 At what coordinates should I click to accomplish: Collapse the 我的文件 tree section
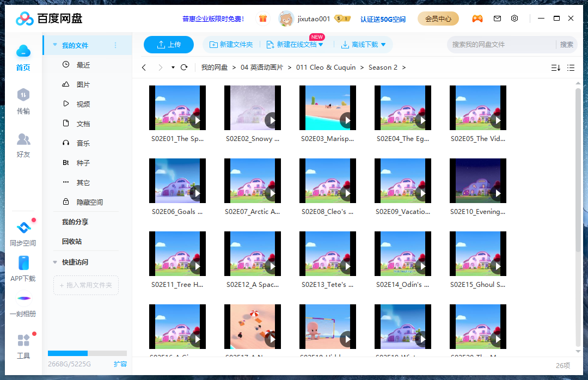(55, 45)
